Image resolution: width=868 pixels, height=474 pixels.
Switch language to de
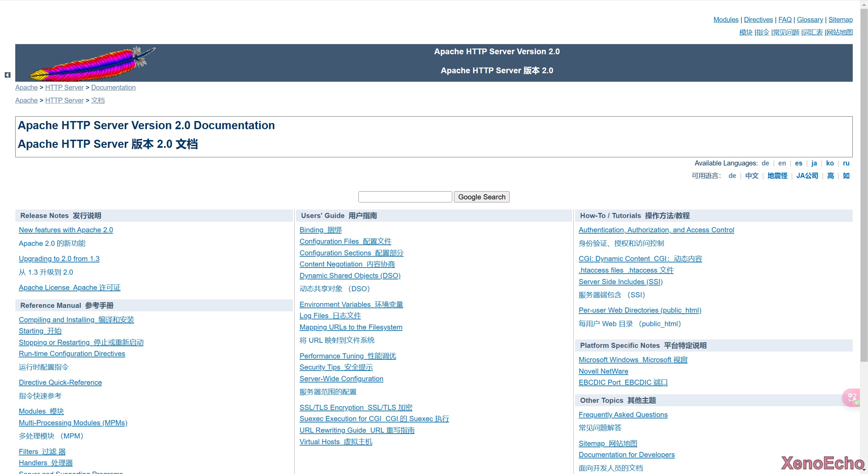[x=765, y=163]
